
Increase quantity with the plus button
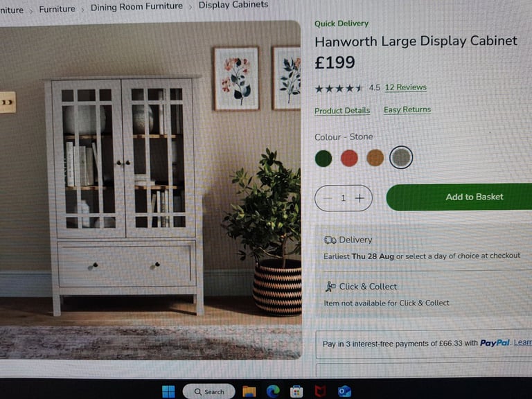[360, 198]
